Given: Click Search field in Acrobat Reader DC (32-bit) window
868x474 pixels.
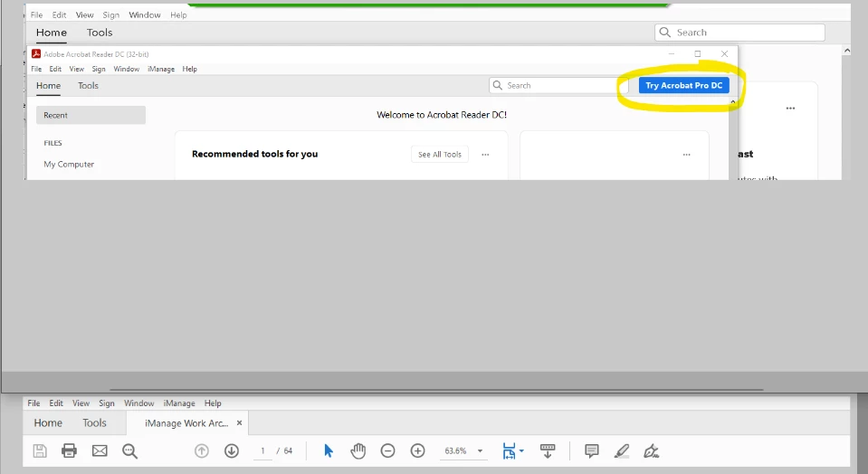Looking at the screenshot, I should [558, 85].
